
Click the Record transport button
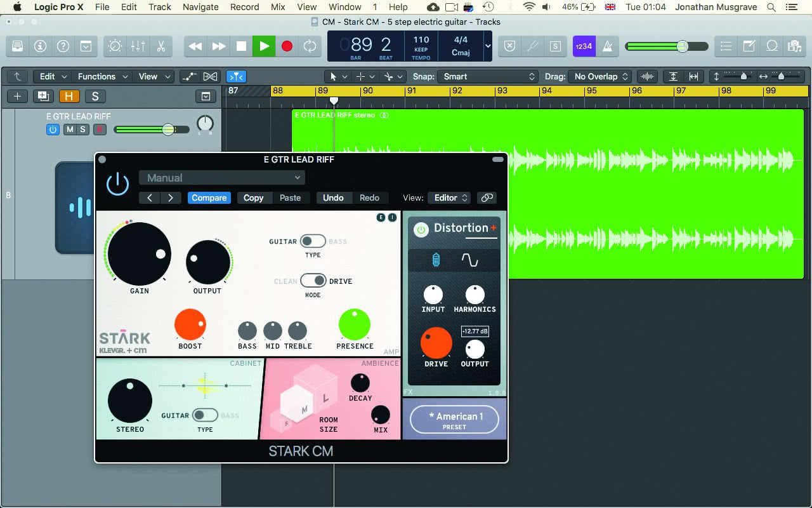tap(287, 46)
